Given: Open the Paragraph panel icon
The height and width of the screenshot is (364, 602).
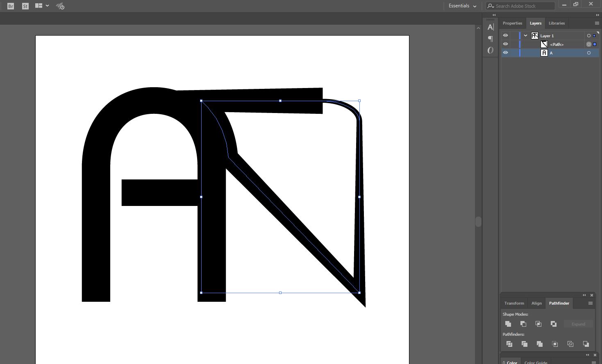Looking at the screenshot, I should click(x=491, y=39).
